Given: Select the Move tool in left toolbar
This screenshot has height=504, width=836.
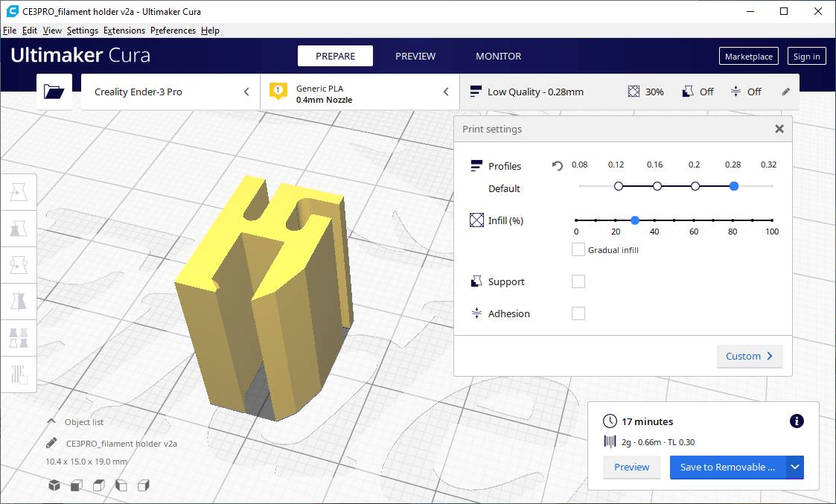Looking at the screenshot, I should (19, 192).
